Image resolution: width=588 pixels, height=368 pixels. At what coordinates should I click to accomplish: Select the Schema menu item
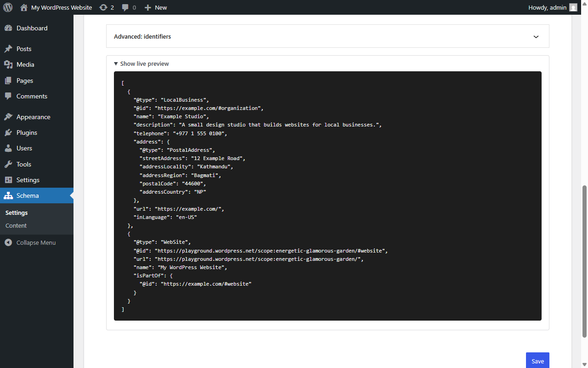[x=37, y=195]
